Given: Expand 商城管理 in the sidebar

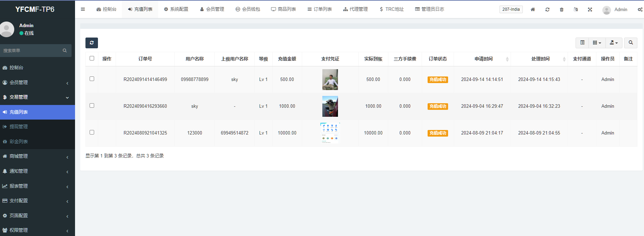Looking at the screenshot, I should point(38,156).
